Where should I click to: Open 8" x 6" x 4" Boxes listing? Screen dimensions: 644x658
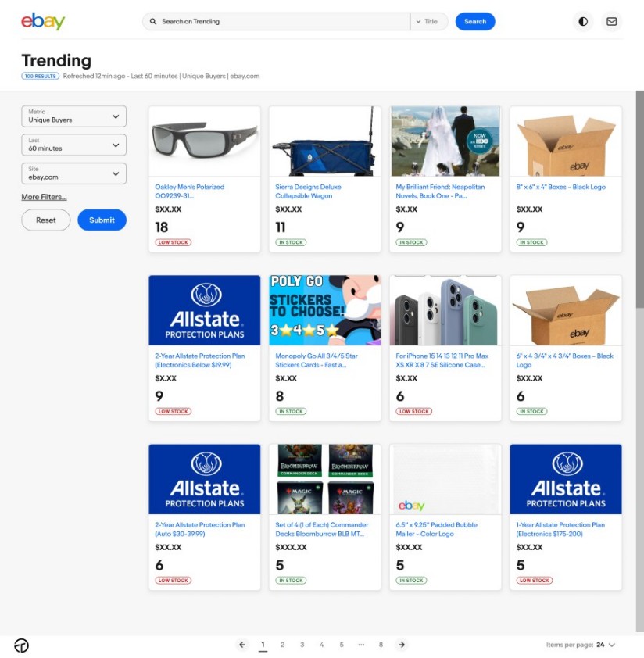[x=561, y=187]
